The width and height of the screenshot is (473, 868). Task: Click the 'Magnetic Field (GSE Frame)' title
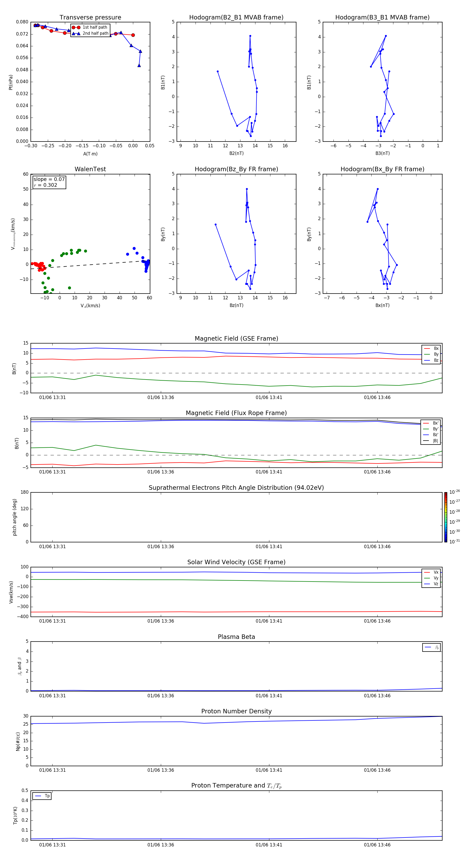[x=236, y=339]
